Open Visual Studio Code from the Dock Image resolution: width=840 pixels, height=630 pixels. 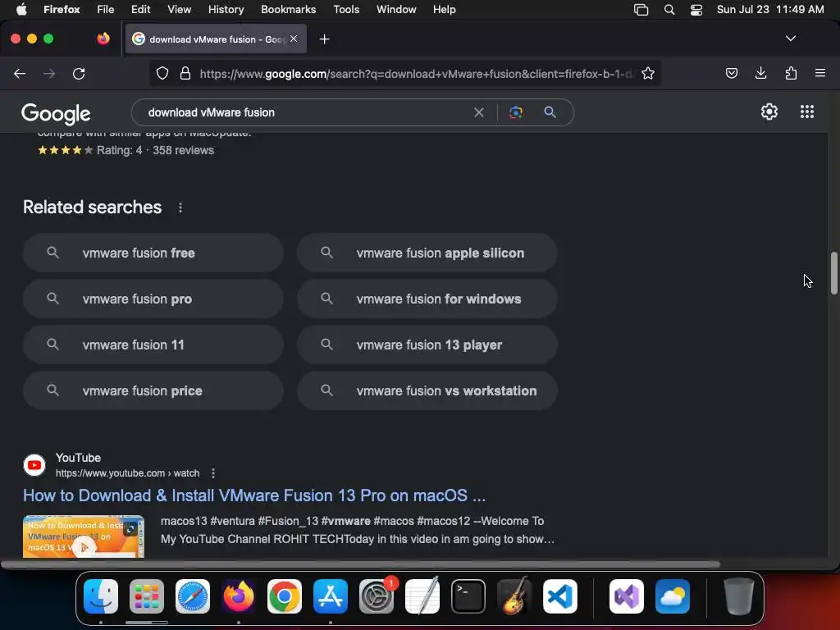pyautogui.click(x=560, y=596)
